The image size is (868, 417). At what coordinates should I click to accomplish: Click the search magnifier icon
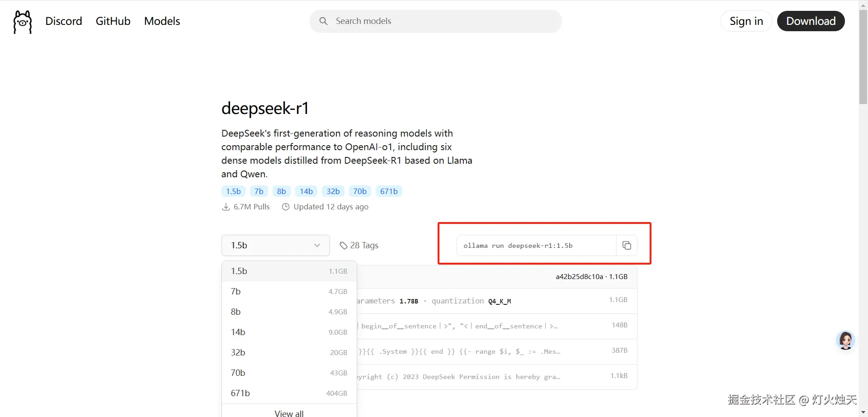(x=323, y=21)
